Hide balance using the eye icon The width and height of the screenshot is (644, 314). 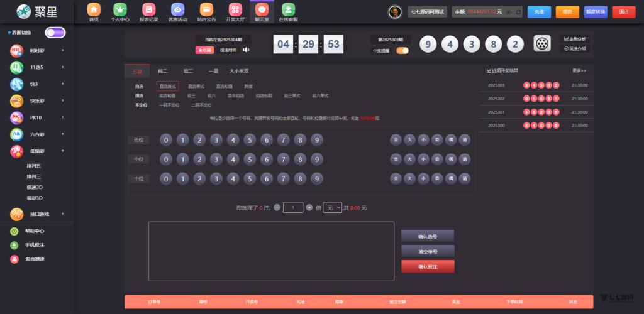click(508, 12)
